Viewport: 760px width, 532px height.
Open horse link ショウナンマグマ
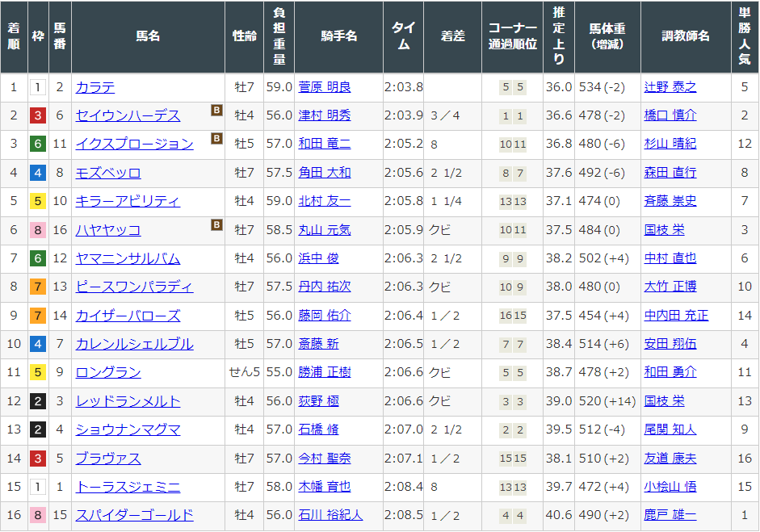tap(128, 429)
